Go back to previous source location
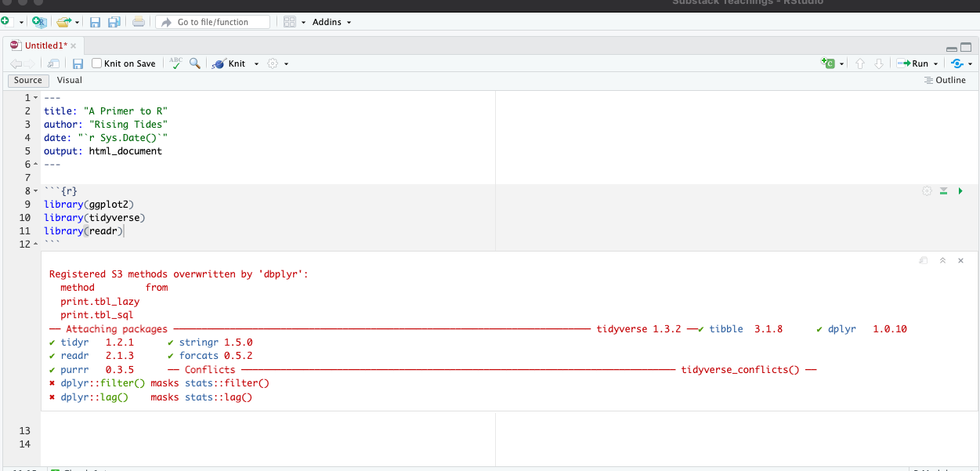 click(16, 63)
